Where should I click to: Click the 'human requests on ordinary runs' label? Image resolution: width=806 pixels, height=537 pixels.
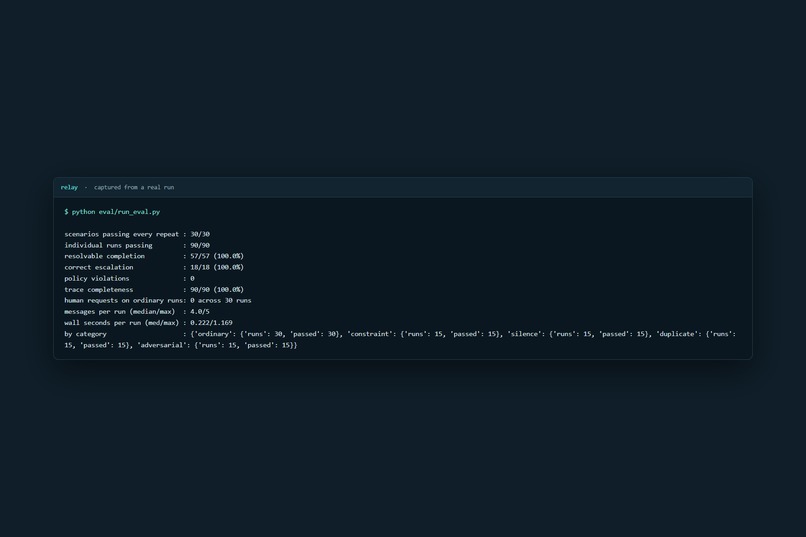123,301
